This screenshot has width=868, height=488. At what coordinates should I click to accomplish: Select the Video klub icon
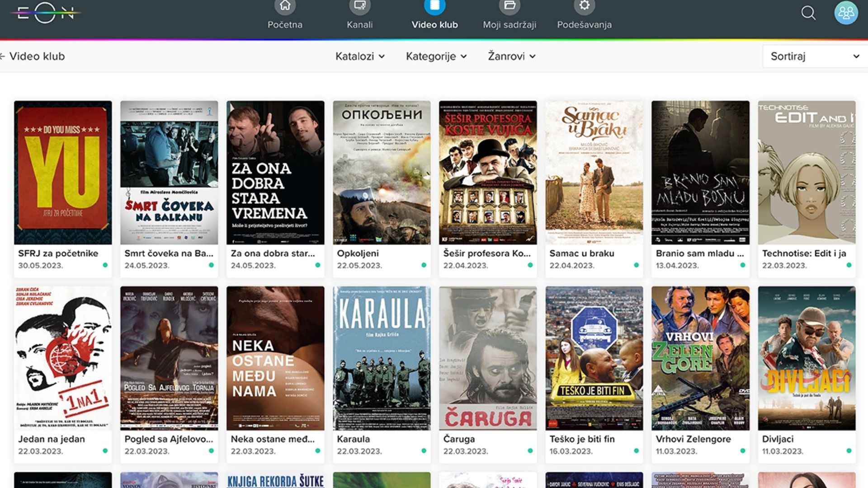(434, 6)
